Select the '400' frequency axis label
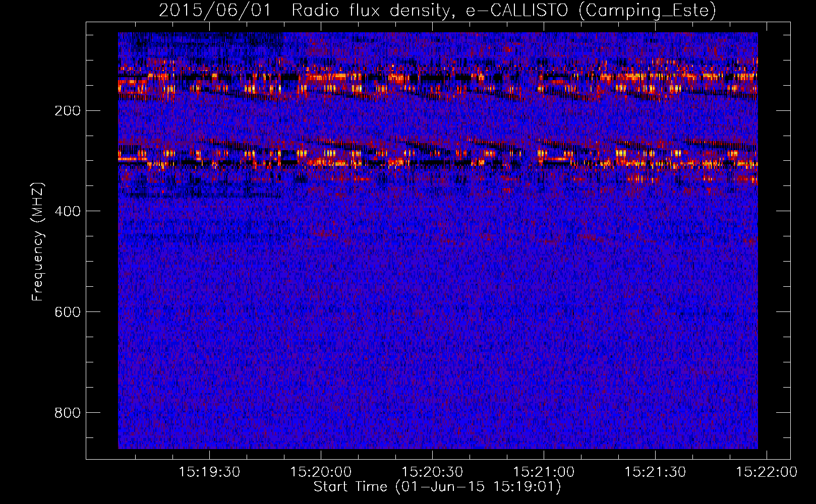The image size is (816, 504). (x=67, y=211)
